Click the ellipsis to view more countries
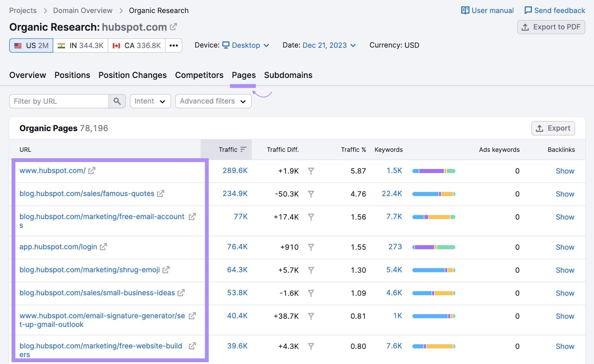This screenshot has height=364, width=594. point(173,45)
